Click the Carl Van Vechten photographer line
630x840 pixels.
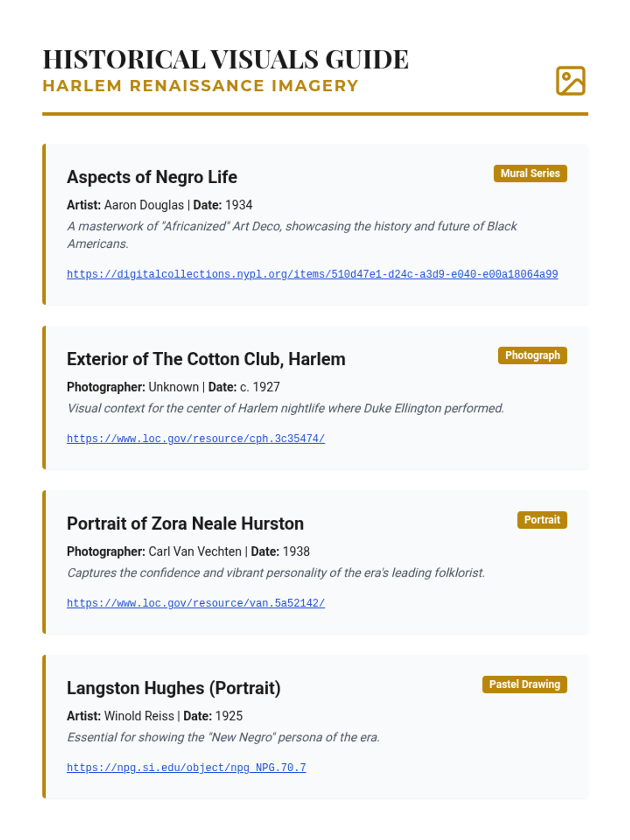[188, 551]
